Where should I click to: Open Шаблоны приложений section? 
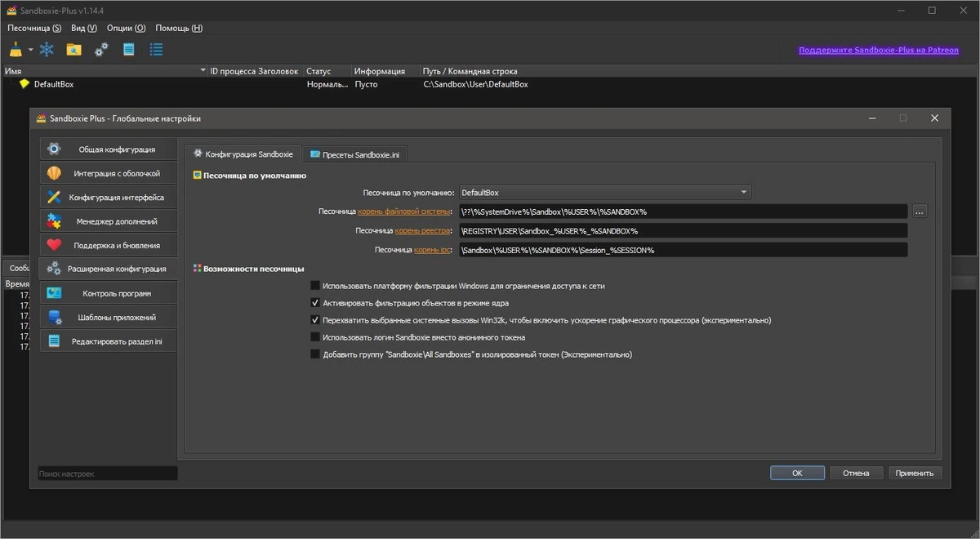pyautogui.click(x=108, y=317)
